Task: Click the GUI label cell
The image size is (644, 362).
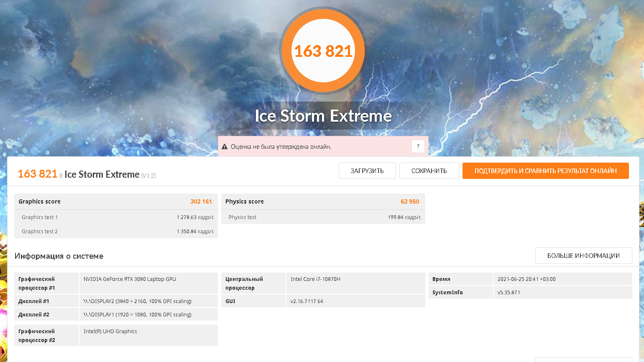Action: point(253,301)
